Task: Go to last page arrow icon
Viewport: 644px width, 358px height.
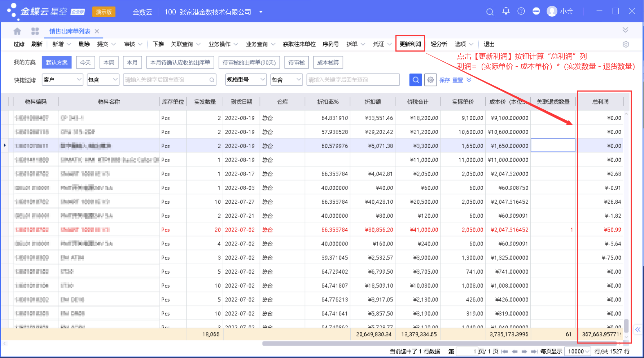Action: [534, 351]
